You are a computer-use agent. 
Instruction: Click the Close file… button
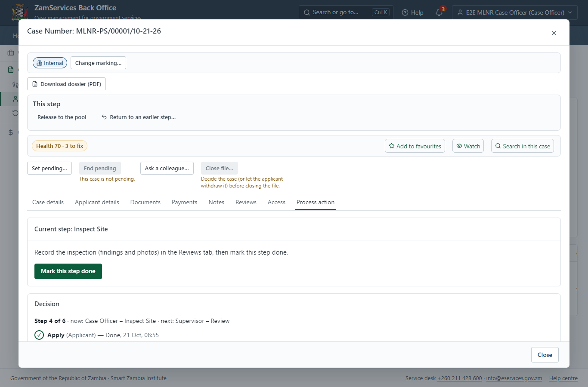click(220, 168)
